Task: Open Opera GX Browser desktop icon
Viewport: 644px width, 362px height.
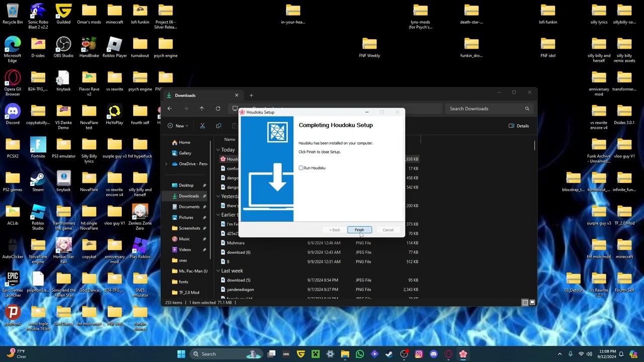Action: pos(13,83)
